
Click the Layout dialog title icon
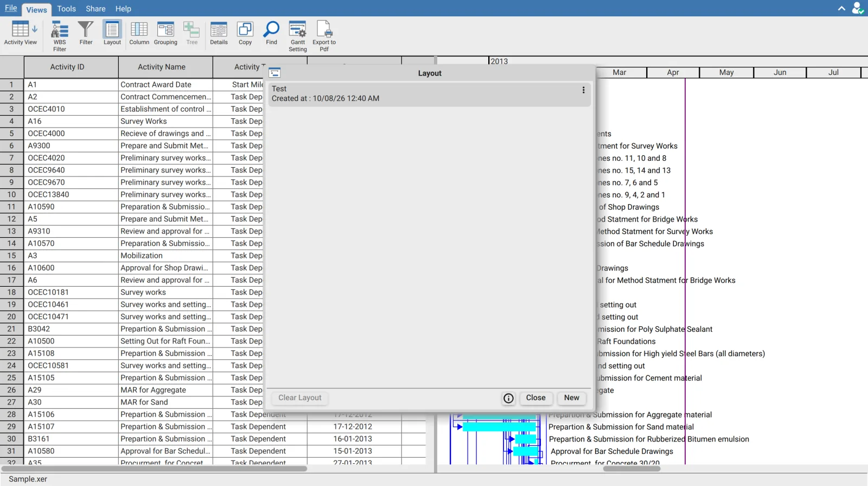tap(275, 73)
